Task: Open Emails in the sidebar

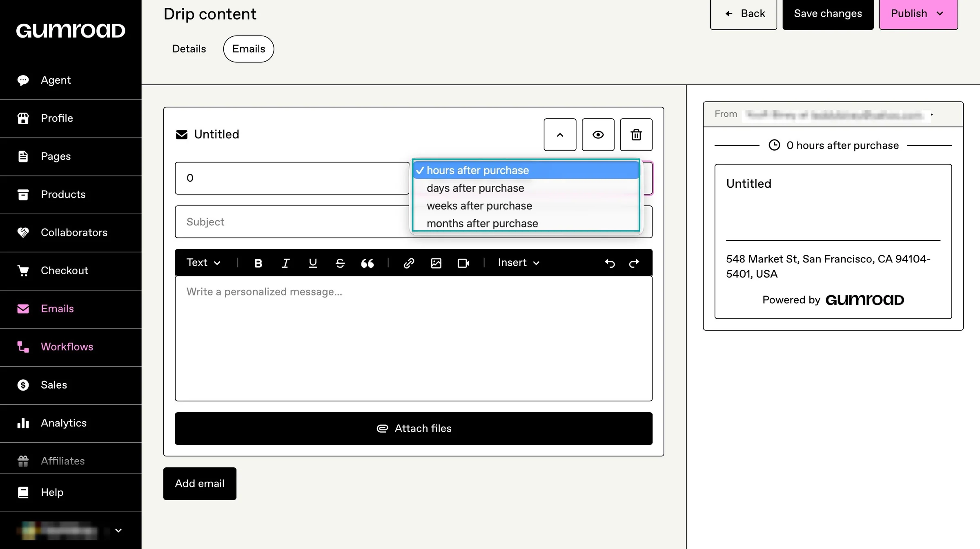Action: 71,309
